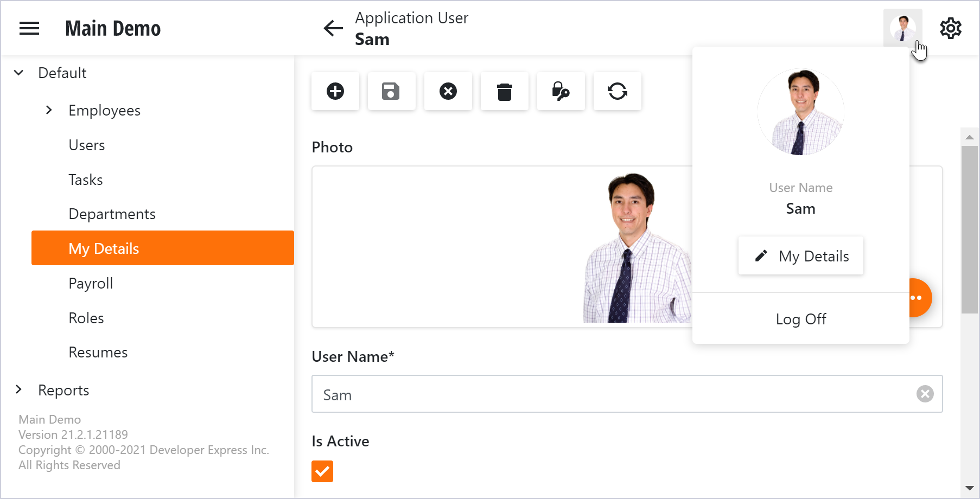Screen dimensions: 980x499
Task: Open Departments in the navigation
Action: coord(112,214)
